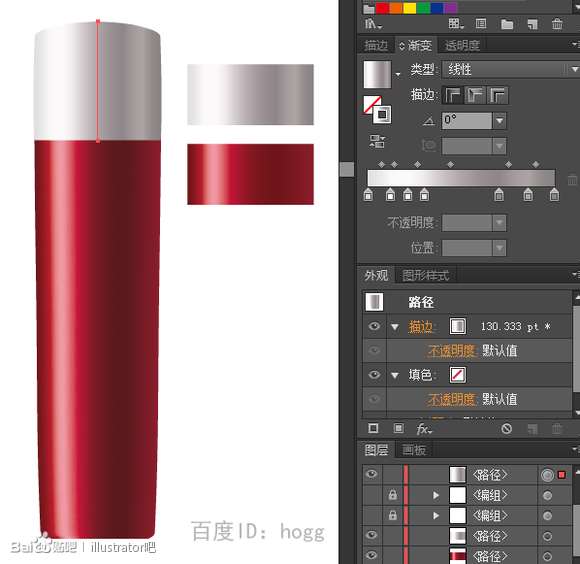Collapse the 描边 stroke attribute
This screenshot has height=564, width=580.
(x=395, y=327)
